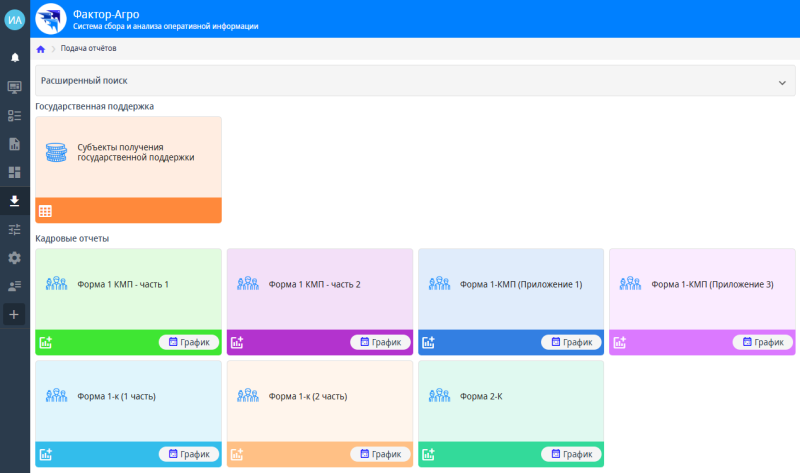Click the home icon in the breadcrumb
800x473 pixels.
coord(41,48)
